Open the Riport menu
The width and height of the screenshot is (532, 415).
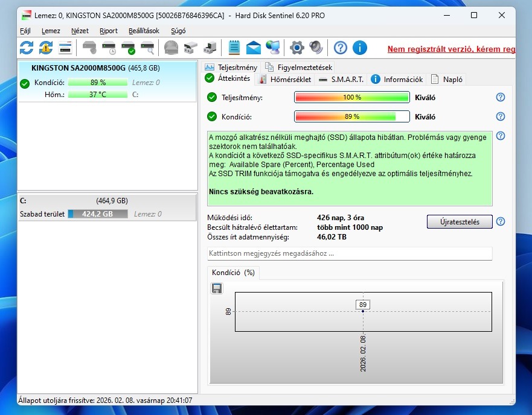click(109, 31)
